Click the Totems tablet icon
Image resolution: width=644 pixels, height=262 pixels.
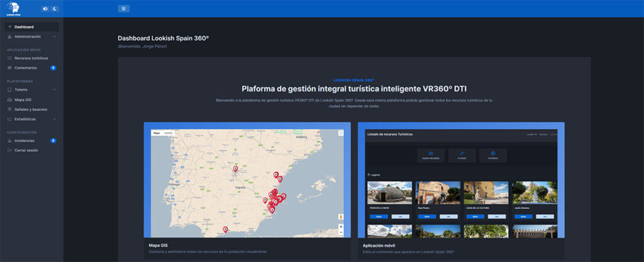pyautogui.click(x=9, y=89)
